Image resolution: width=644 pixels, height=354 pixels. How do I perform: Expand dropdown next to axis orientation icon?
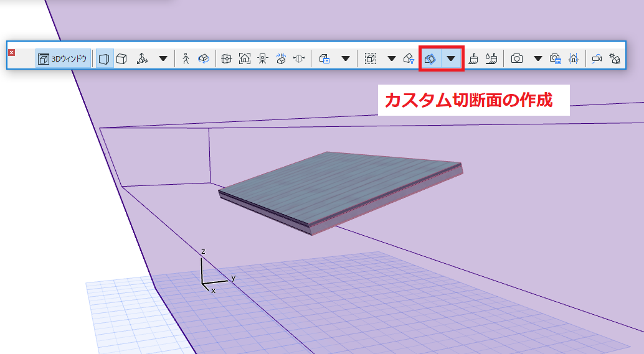(163, 58)
